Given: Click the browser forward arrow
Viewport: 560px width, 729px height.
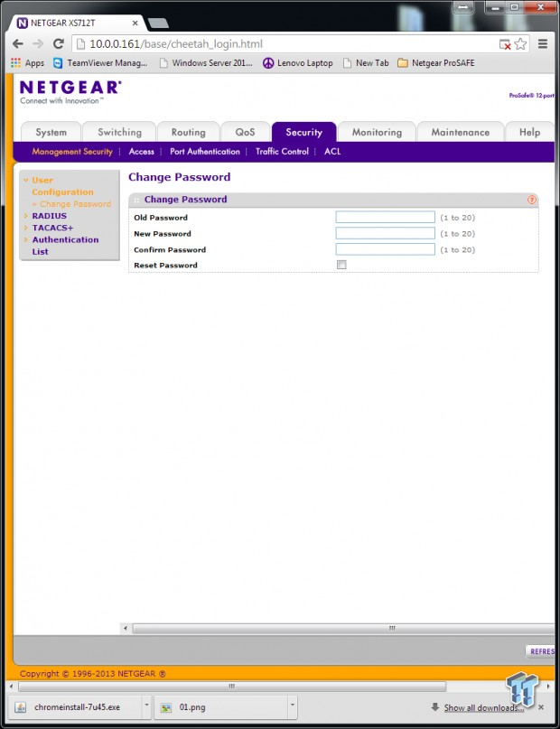Looking at the screenshot, I should click(x=38, y=44).
